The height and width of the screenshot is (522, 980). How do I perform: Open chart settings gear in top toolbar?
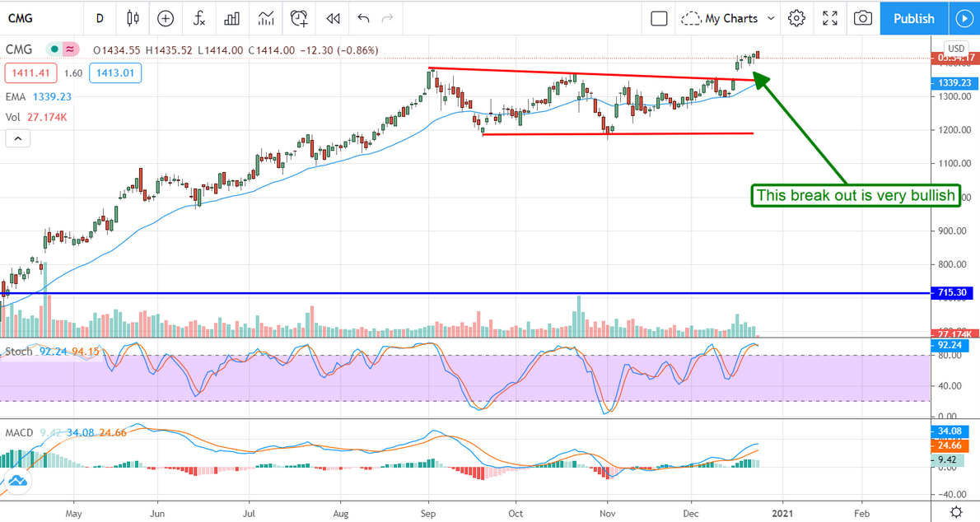click(796, 19)
